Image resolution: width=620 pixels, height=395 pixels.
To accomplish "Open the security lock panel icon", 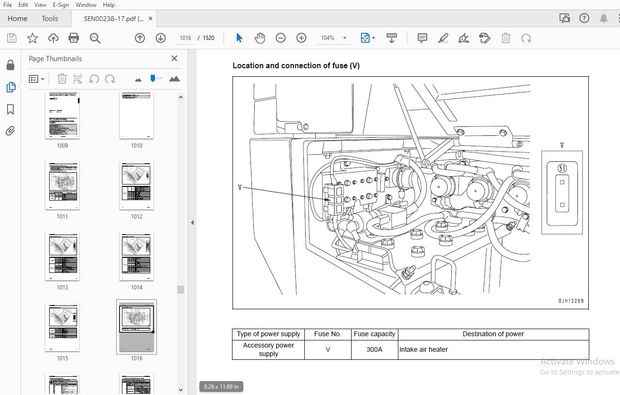I will tap(11, 65).
